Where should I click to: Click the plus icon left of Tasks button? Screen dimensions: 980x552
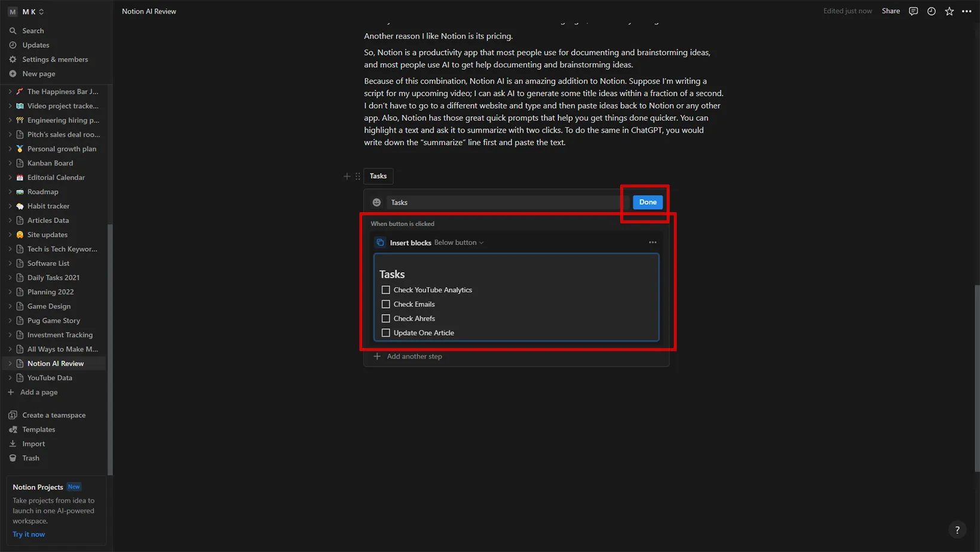click(347, 176)
